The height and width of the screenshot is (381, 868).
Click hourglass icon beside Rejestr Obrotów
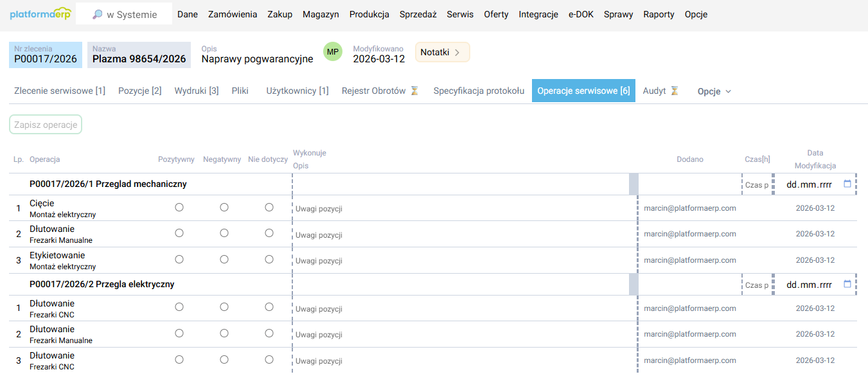(414, 91)
